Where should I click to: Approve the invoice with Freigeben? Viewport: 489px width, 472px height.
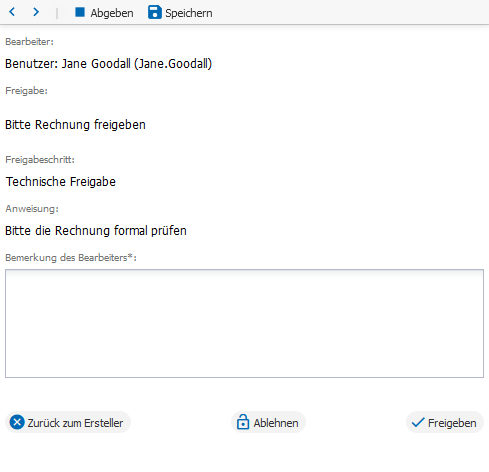[445, 422]
